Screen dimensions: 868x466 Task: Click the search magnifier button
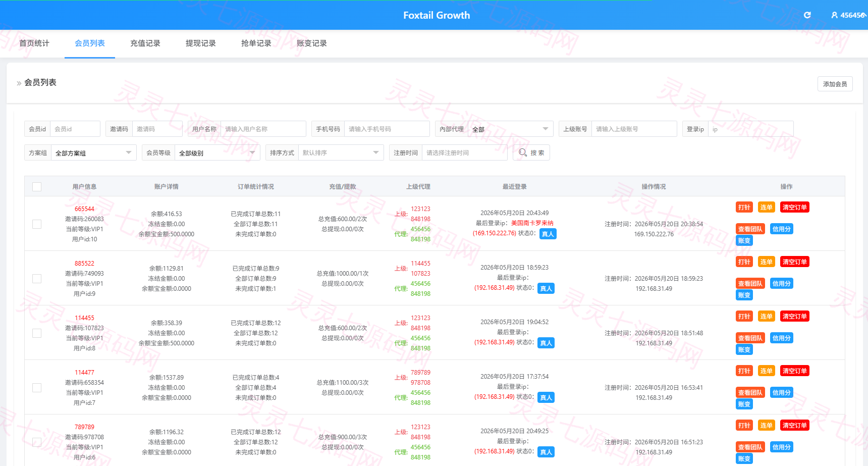click(x=531, y=152)
